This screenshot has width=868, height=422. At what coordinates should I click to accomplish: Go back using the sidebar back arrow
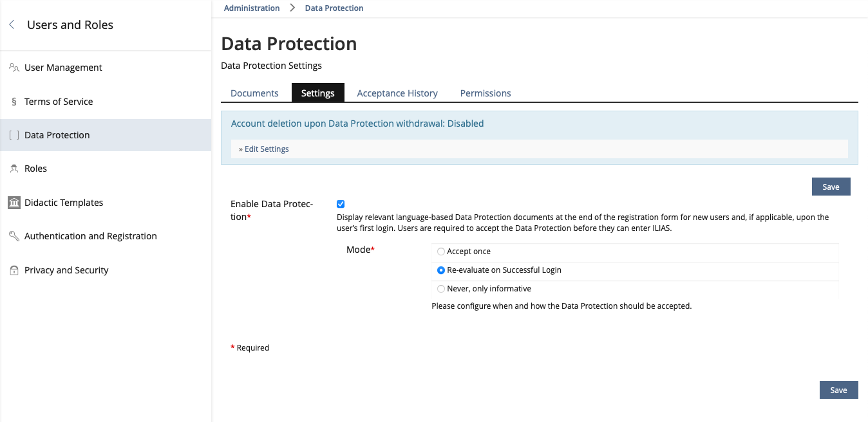pyautogui.click(x=12, y=25)
